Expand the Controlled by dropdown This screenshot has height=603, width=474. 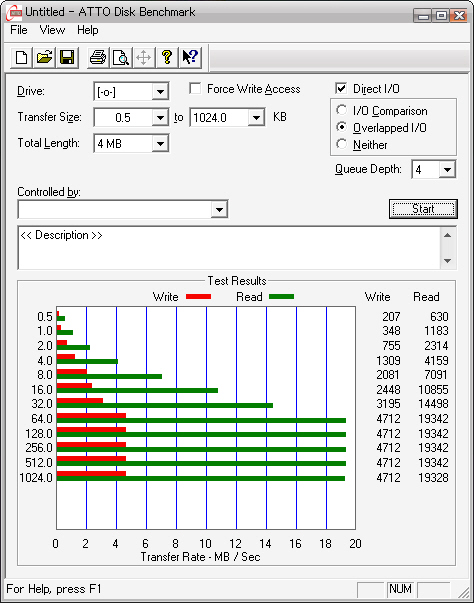[x=219, y=210]
